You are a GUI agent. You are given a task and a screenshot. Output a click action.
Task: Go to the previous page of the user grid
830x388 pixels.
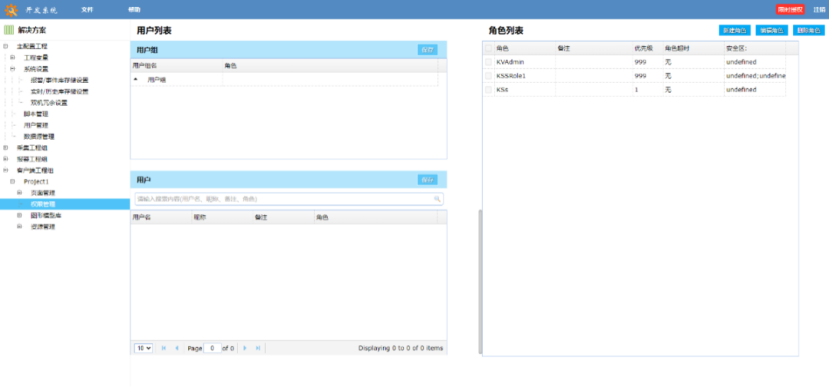(177, 348)
